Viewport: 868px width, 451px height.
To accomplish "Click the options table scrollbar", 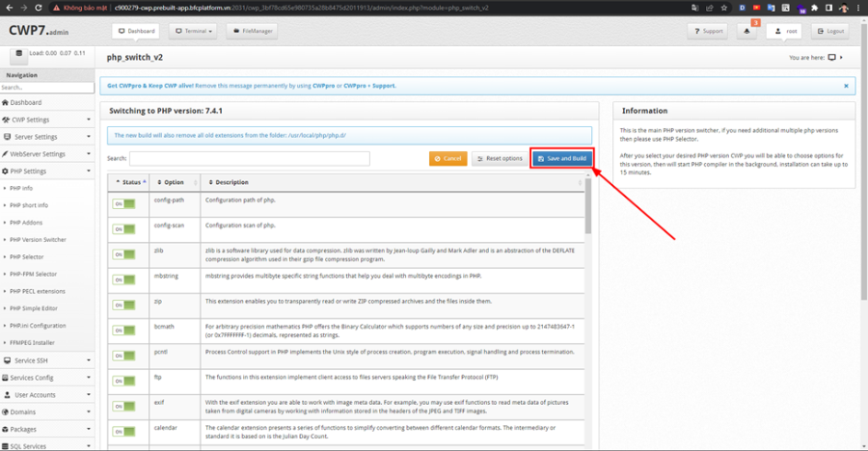I will 588,206.
